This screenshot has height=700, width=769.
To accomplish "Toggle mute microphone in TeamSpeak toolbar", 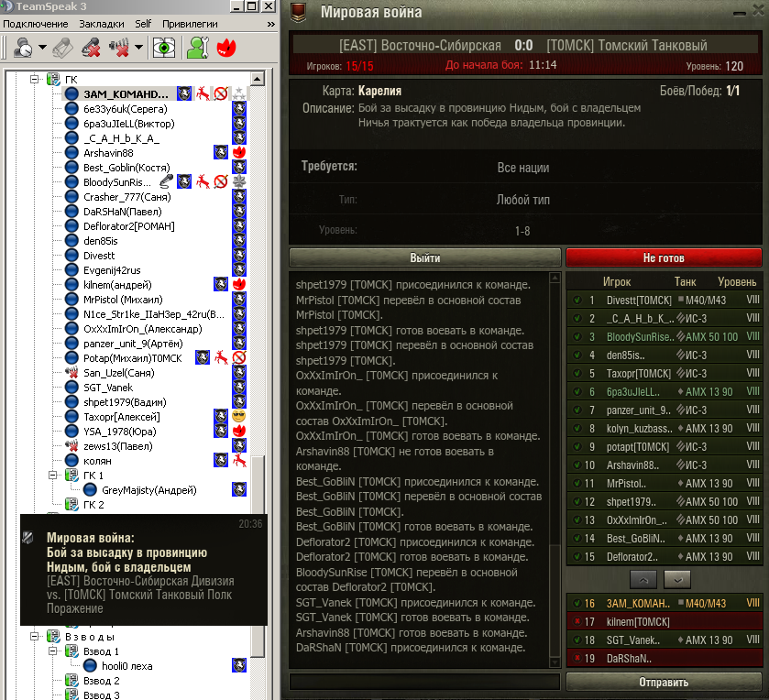I will click(92, 48).
